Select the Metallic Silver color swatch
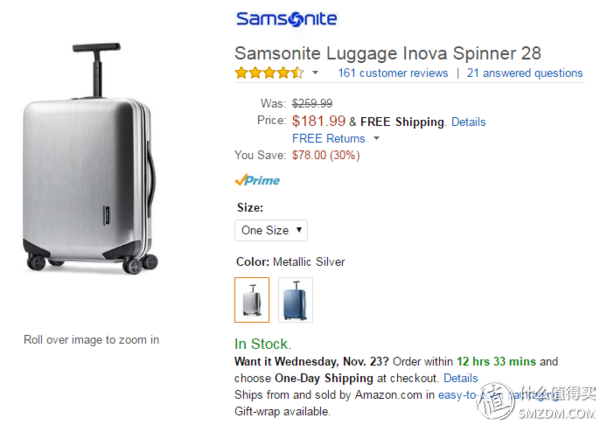This screenshot has width=600, height=425. (x=251, y=299)
